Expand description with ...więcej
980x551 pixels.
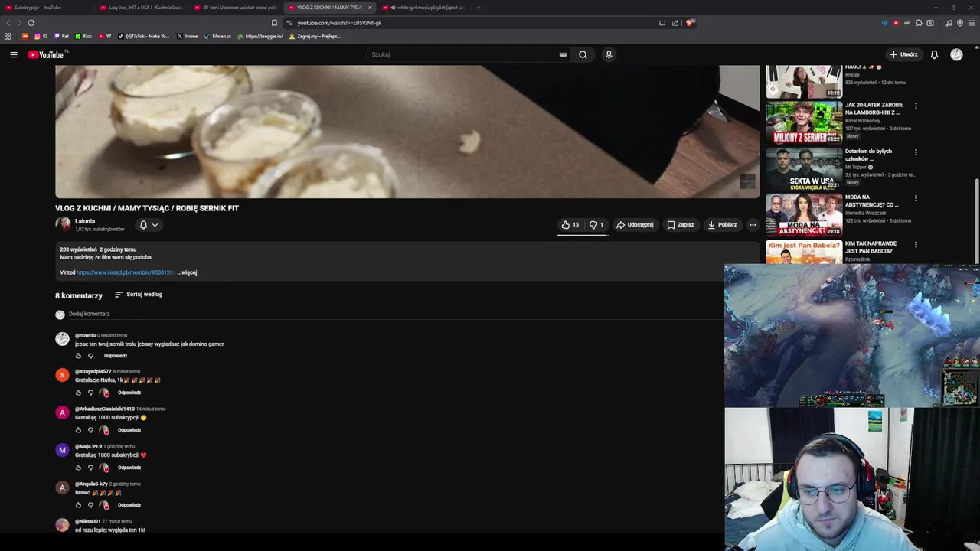[x=187, y=272]
